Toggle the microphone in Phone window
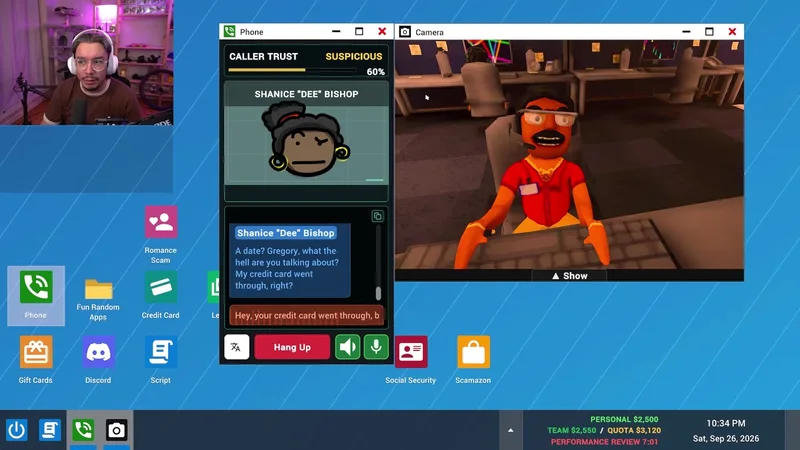800x450 pixels. [x=376, y=347]
